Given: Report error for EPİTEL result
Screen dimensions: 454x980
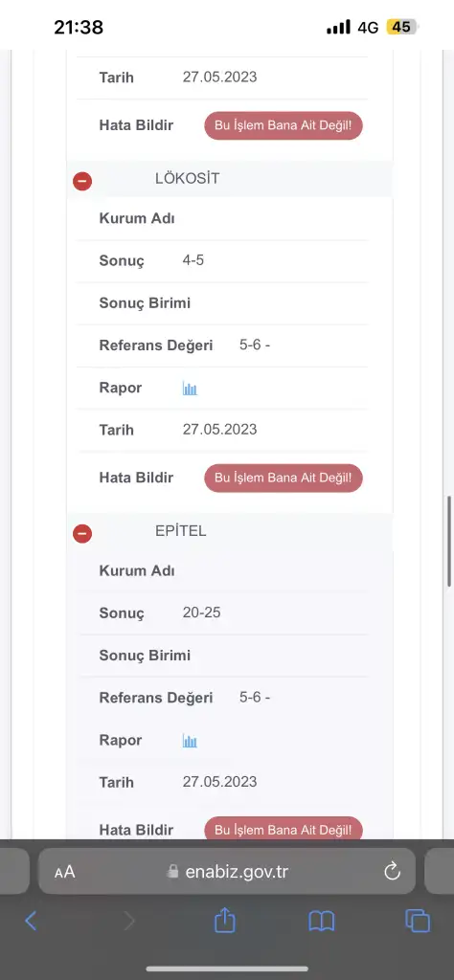Looking at the screenshot, I should 284,830.
